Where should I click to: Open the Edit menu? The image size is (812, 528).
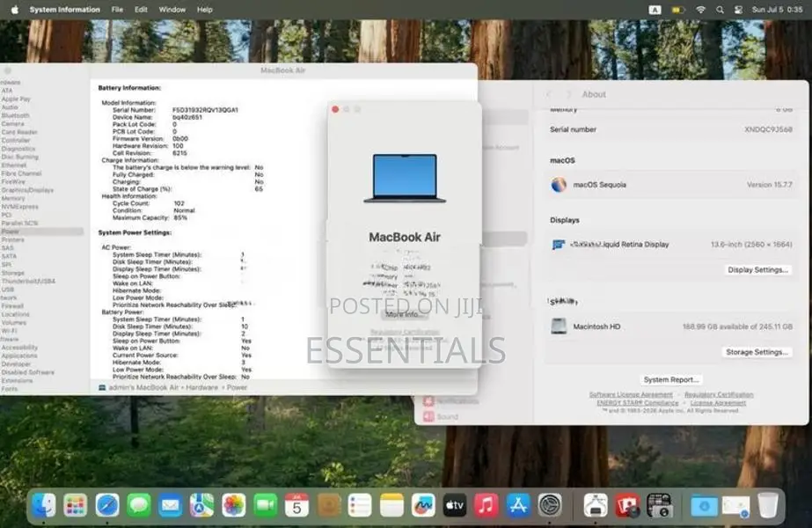pyautogui.click(x=141, y=10)
